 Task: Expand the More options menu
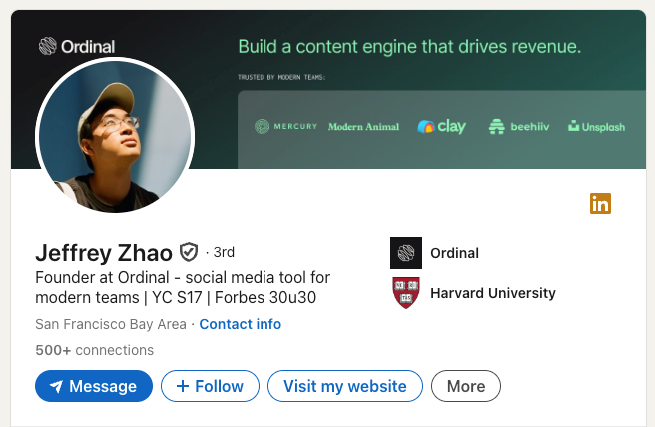(466, 386)
